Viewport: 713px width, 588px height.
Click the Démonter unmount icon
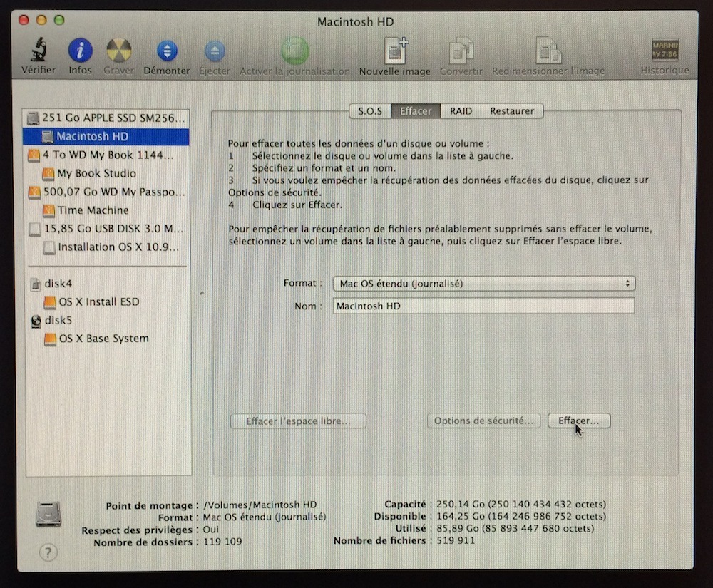(x=167, y=51)
